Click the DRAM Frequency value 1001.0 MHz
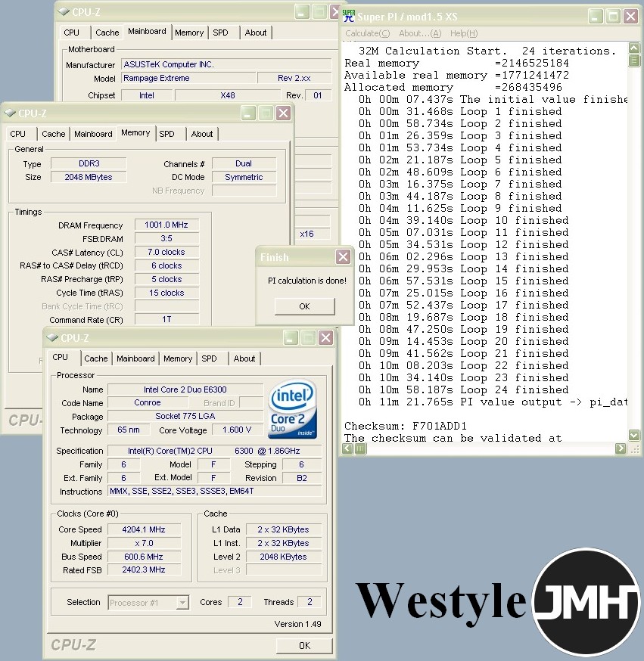Image resolution: width=644 pixels, height=661 pixels. click(x=166, y=225)
